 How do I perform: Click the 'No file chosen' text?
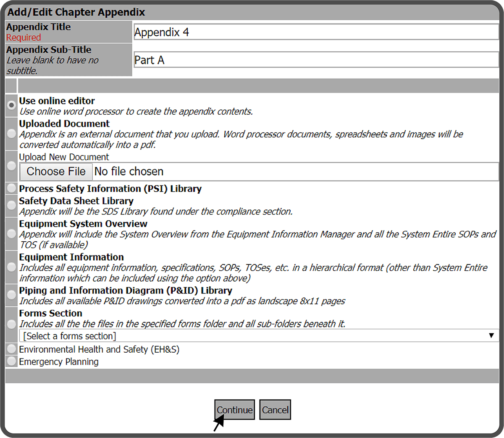(129, 172)
